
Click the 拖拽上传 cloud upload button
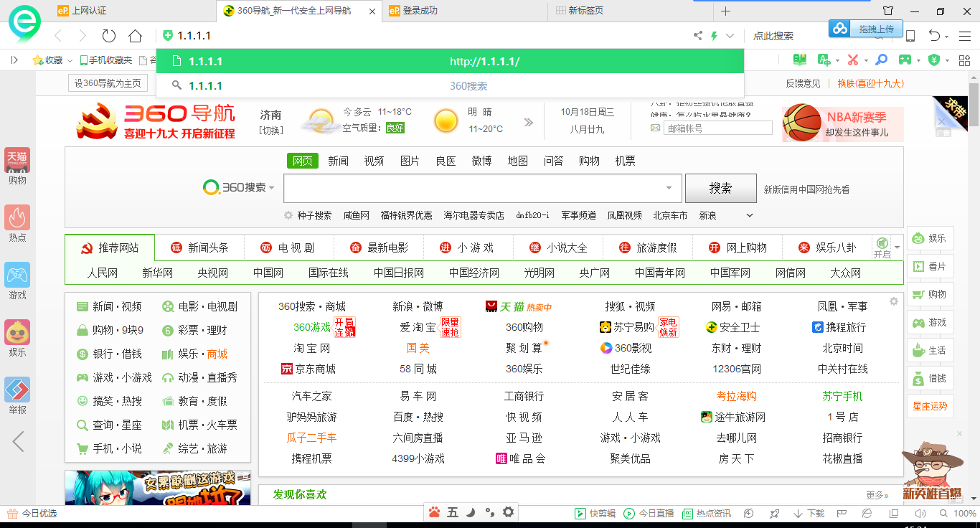[x=866, y=29]
